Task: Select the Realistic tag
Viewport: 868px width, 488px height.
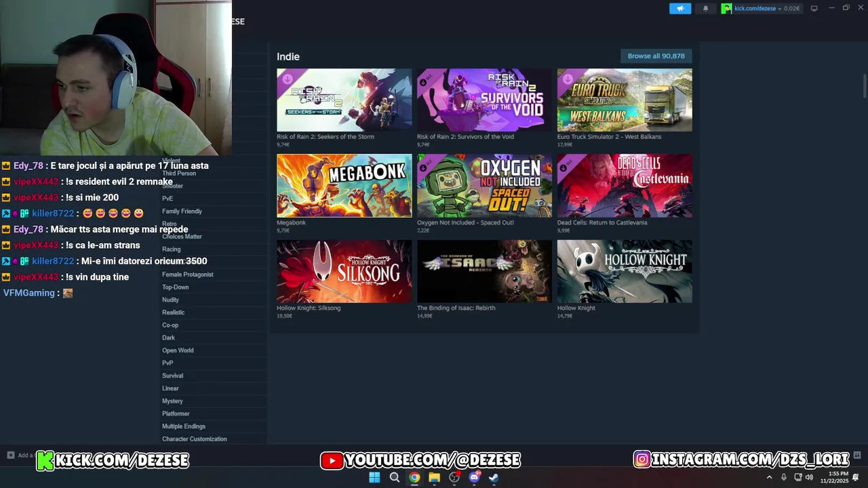Action: (173, 312)
